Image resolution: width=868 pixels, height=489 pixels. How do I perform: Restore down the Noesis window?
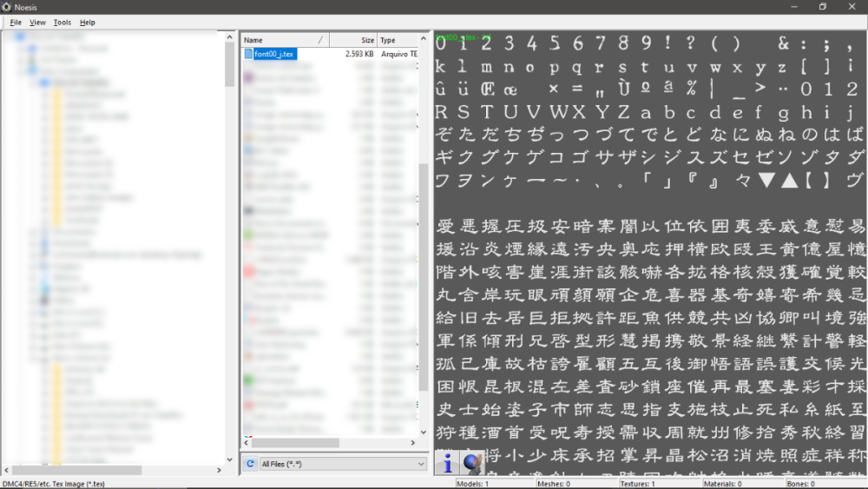point(822,7)
